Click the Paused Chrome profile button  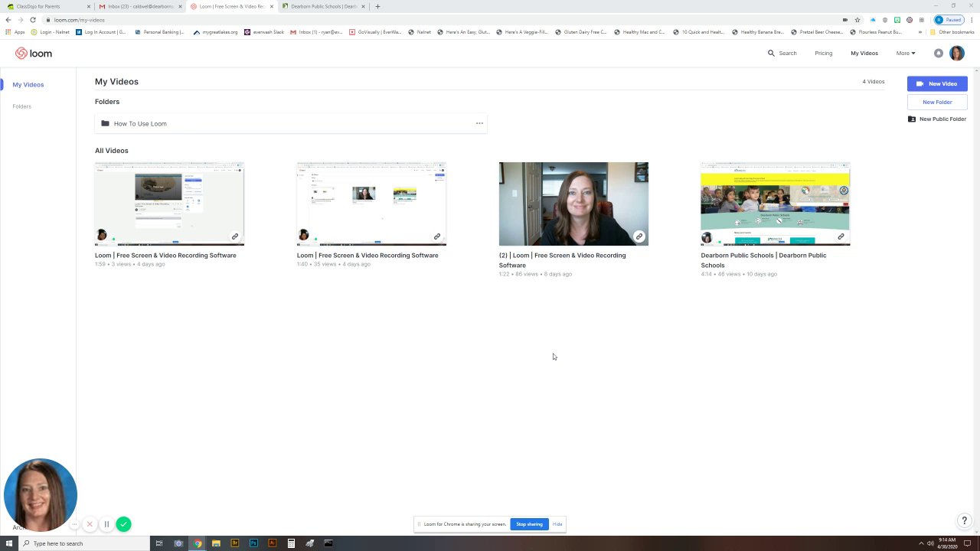point(949,20)
